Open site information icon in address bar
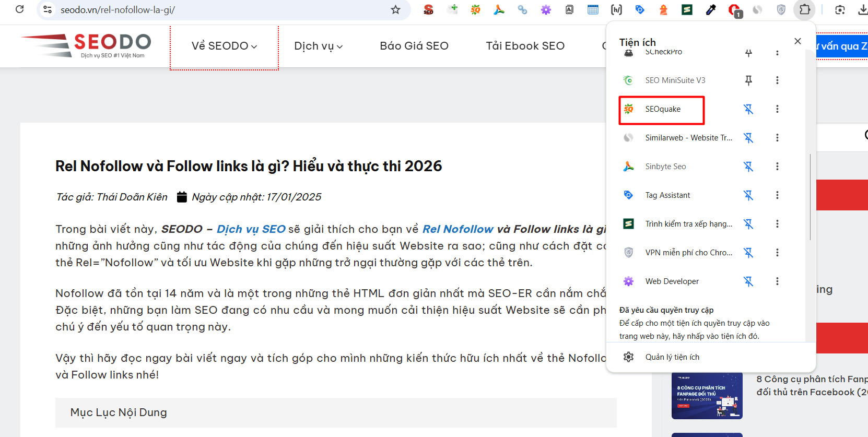Screen dimensions: 868x437 pyautogui.click(x=48, y=9)
